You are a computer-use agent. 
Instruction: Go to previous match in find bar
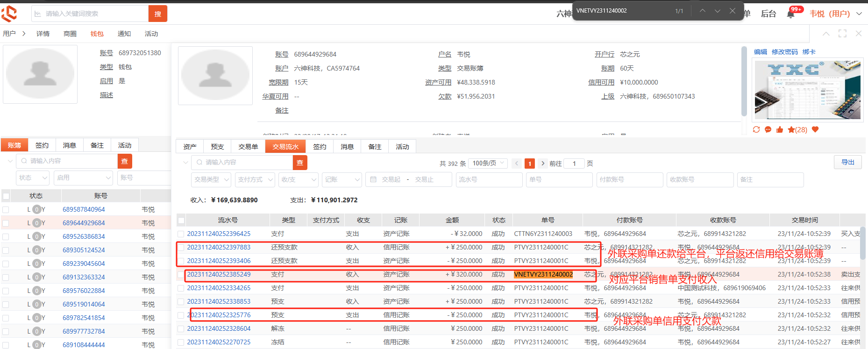tap(702, 11)
